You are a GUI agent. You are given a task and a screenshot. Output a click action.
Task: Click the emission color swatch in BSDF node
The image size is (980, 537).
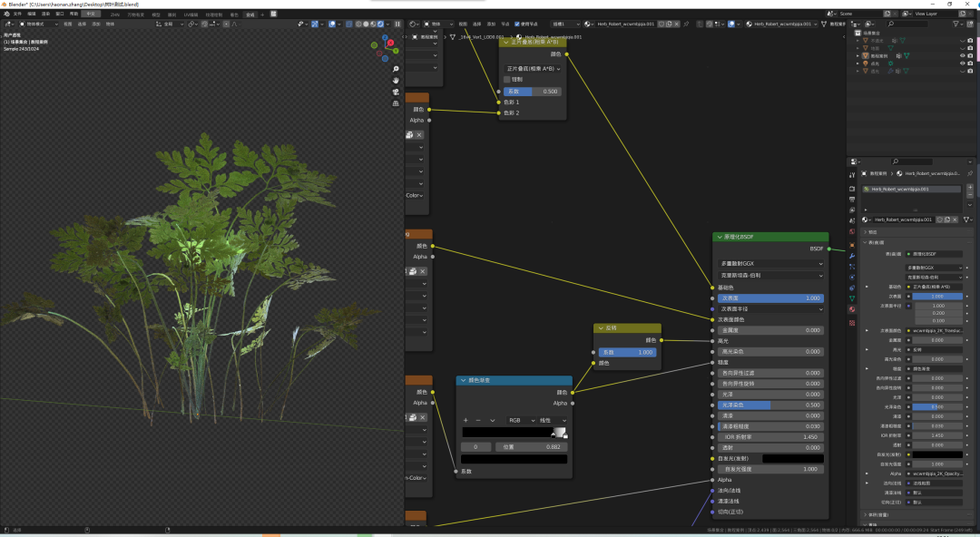792,458
